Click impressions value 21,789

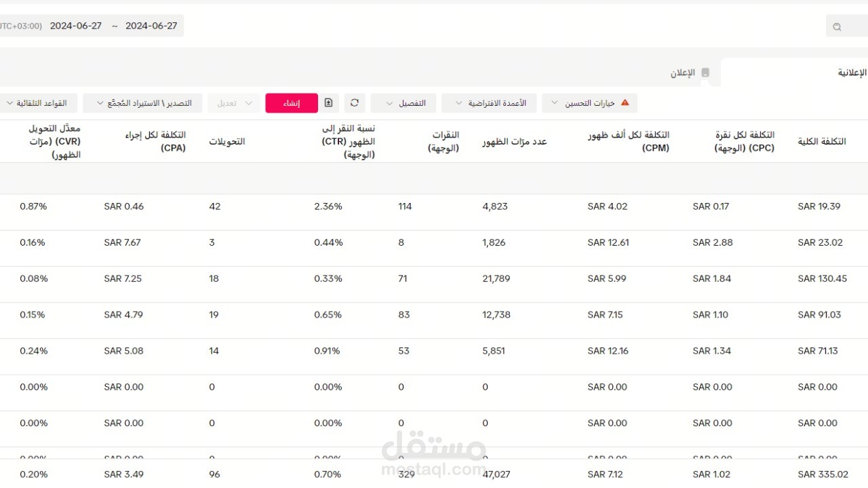pyautogui.click(x=496, y=278)
